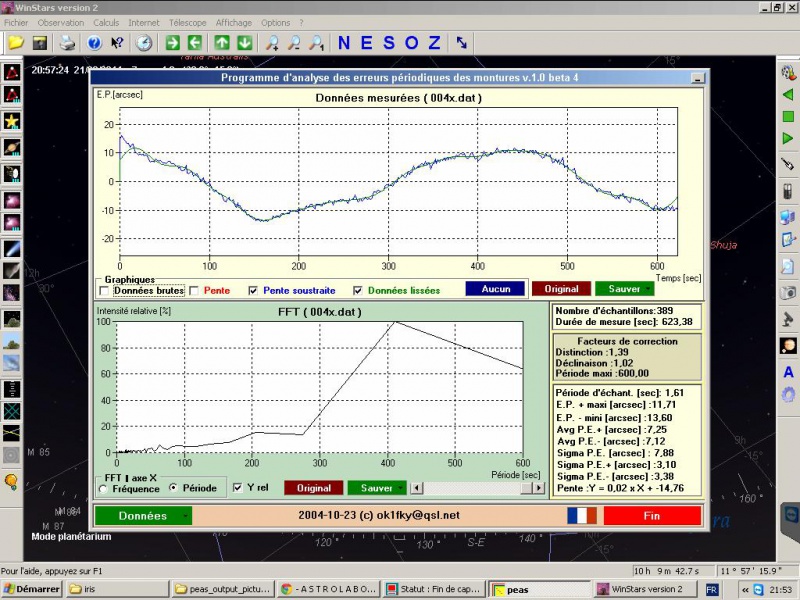This screenshot has width=800, height=600.
Task: Point view South with S icon
Action: click(x=389, y=43)
